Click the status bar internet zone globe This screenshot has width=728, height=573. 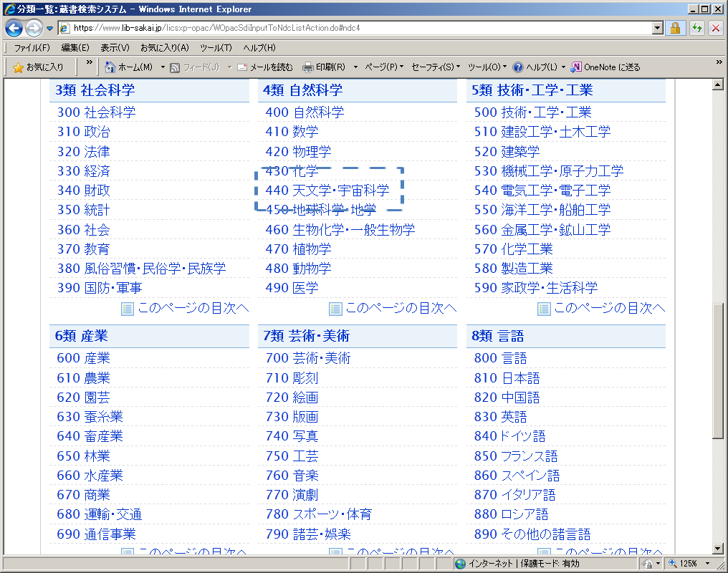460,564
